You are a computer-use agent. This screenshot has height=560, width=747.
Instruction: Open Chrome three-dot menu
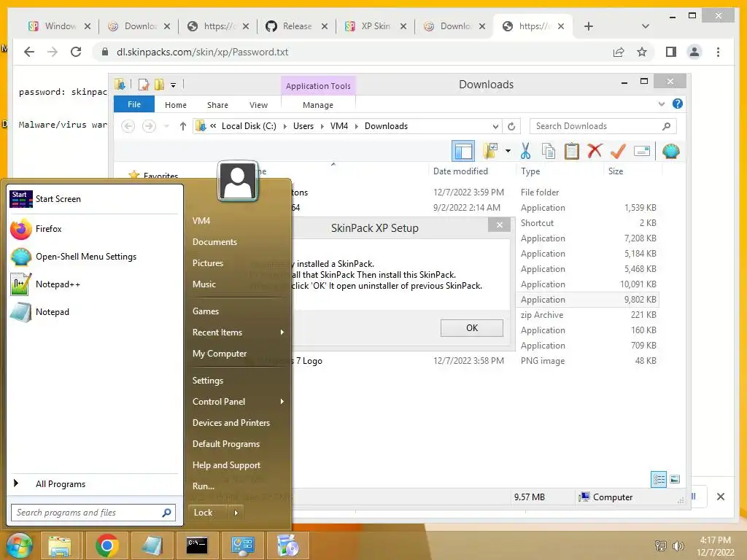coord(718,52)
